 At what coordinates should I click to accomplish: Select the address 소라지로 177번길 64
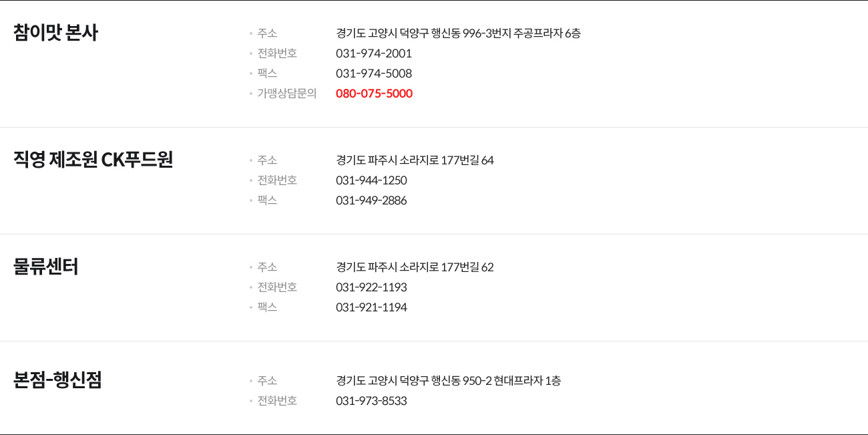pos(447,160)
